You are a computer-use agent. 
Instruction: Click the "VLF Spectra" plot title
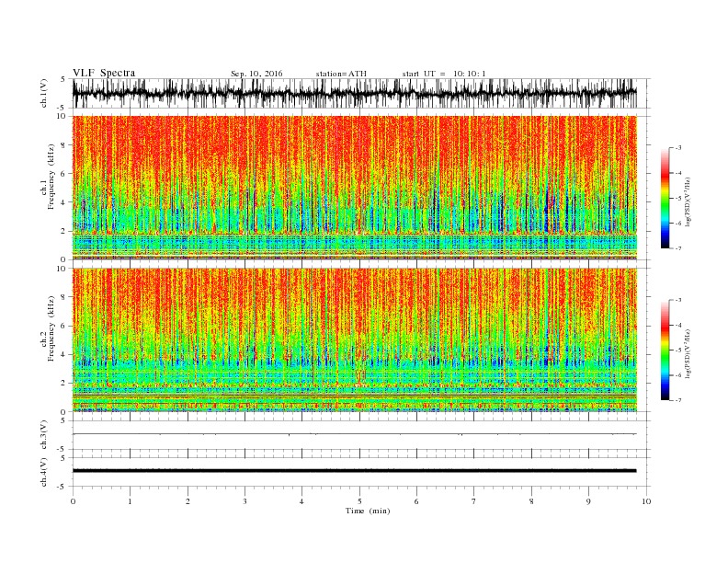pos(104,73)
